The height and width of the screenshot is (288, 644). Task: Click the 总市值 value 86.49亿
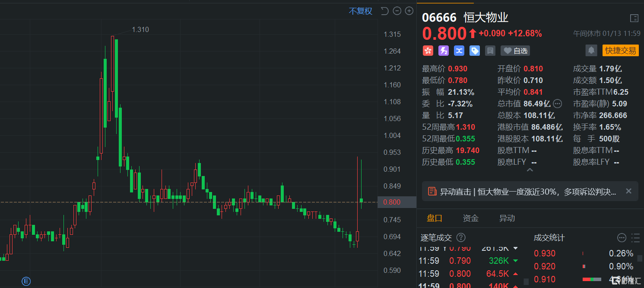pos(537,104)
